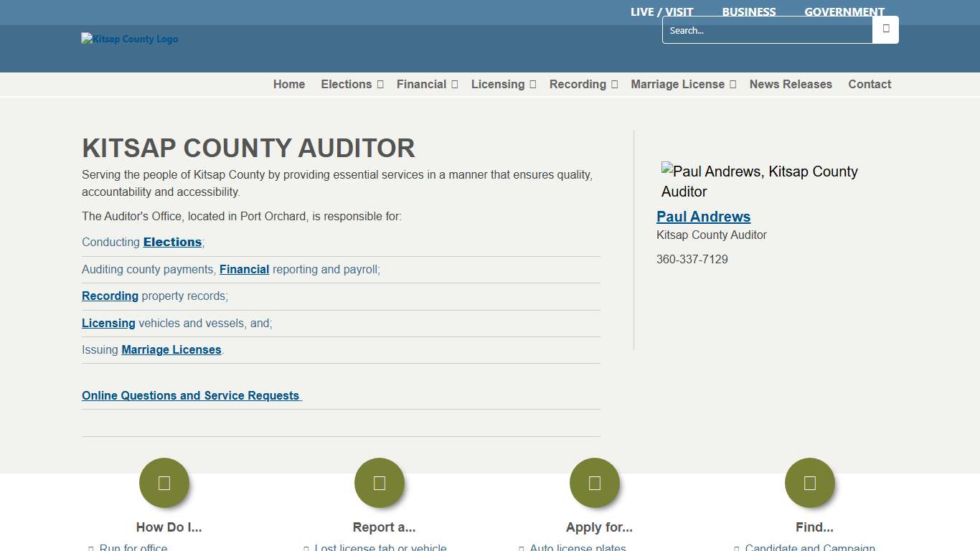Open the Paul Andrews profile link
Viewport: 980px width, 551px height.
[704, 216]
